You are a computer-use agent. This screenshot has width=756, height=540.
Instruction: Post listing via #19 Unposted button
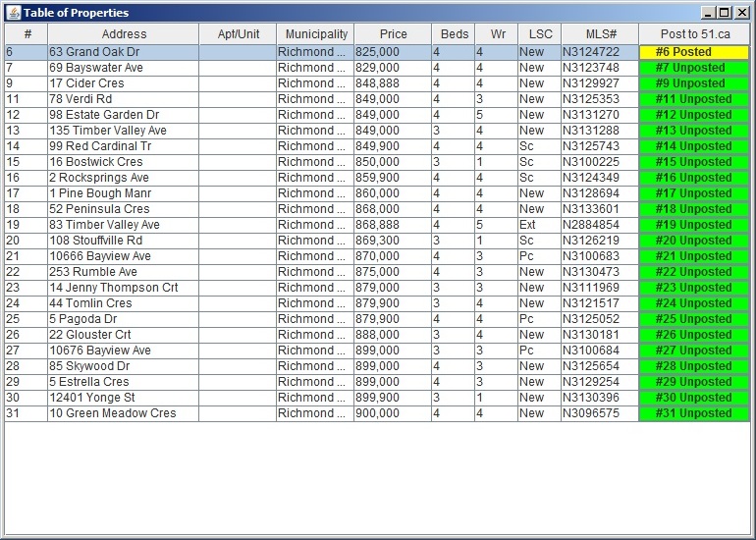(x=694, y=225)
